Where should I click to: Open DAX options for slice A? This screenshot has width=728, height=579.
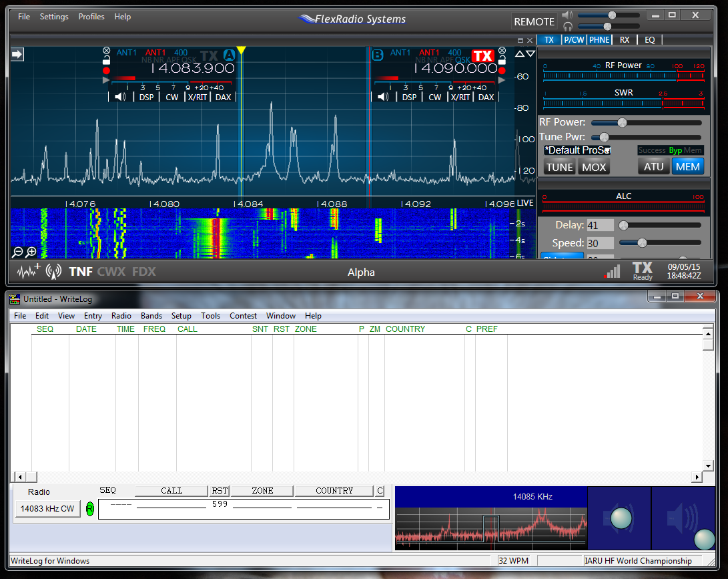click(224, 97)
